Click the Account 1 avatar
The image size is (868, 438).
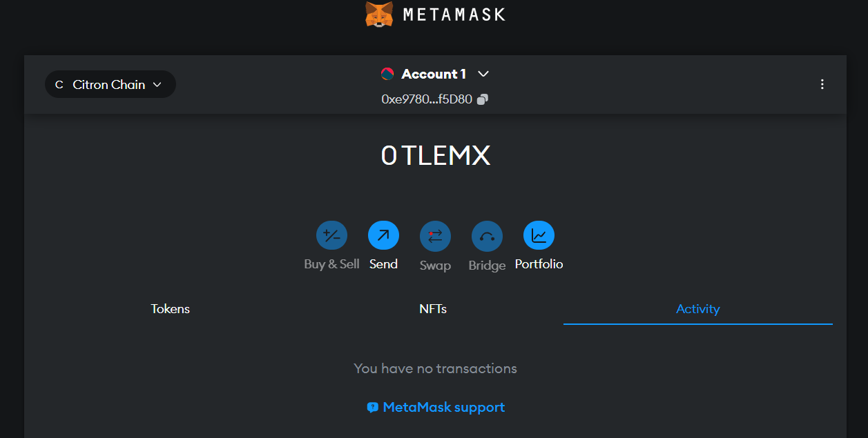coord(389,73)
